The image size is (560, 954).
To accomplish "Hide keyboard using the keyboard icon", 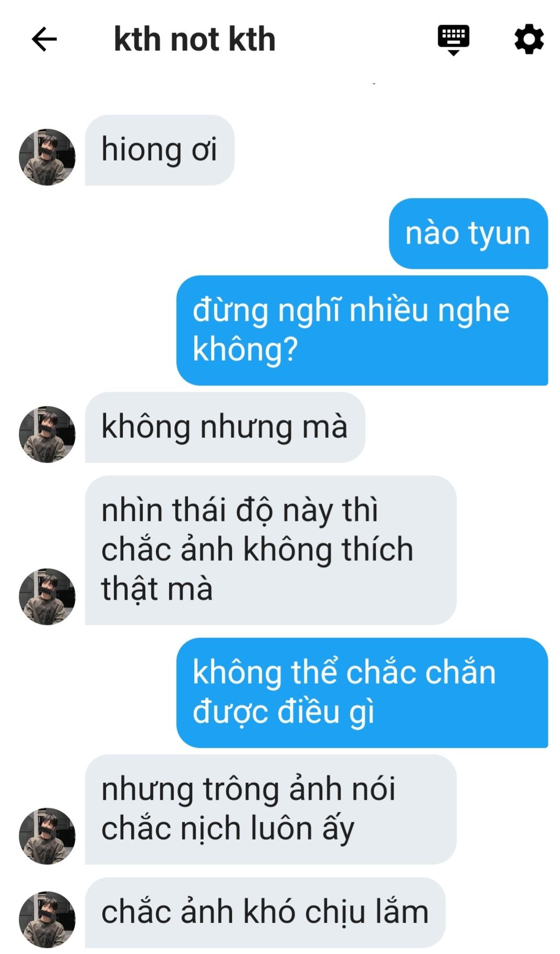I will (453, 39).
